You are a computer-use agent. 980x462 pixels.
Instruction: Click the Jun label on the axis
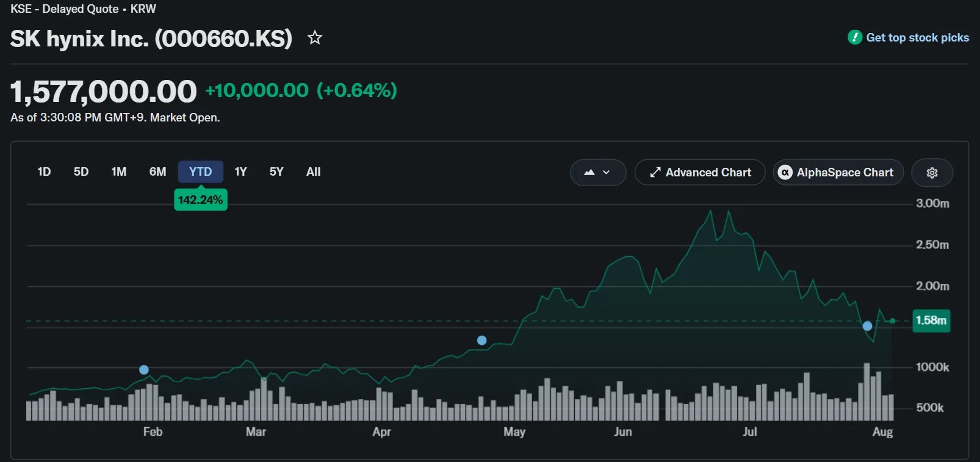[x=623, y=432]
